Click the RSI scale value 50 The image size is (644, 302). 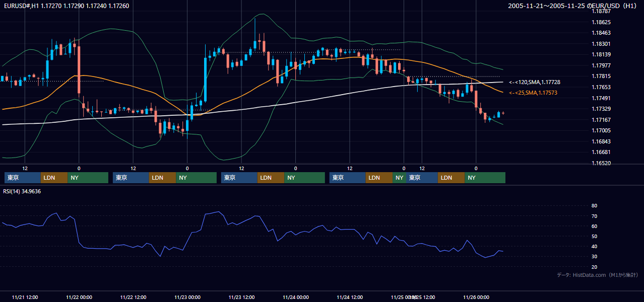tap(595, 237)
